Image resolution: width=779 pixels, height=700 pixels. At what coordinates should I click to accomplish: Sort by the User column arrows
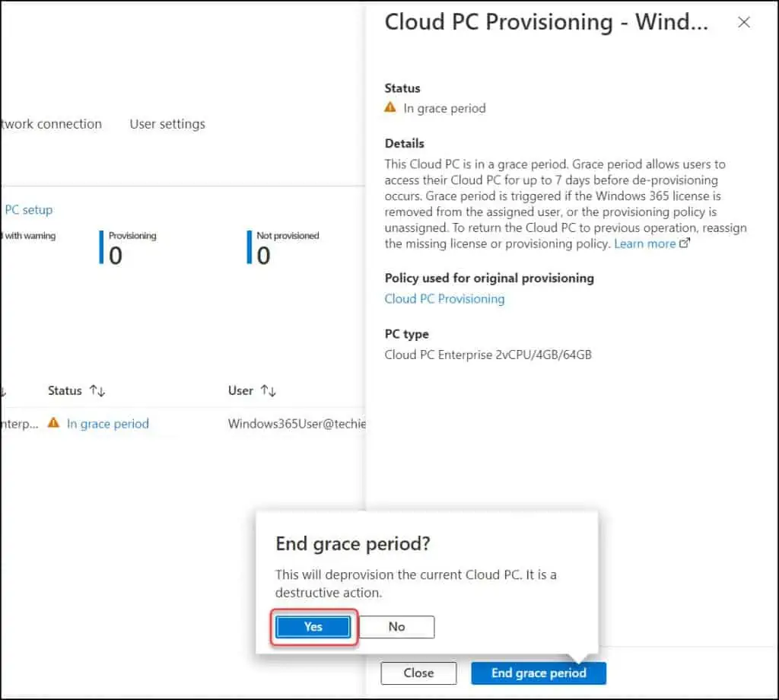[x=269, y=390]
